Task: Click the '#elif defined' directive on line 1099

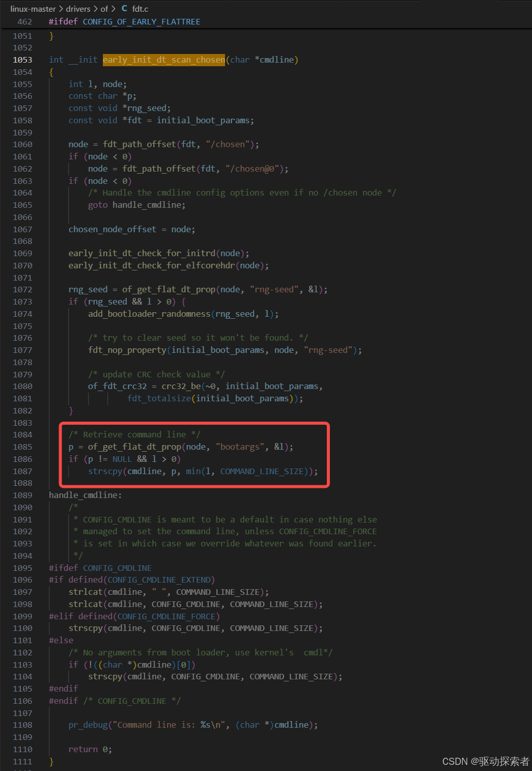Action: click(134, 617)
